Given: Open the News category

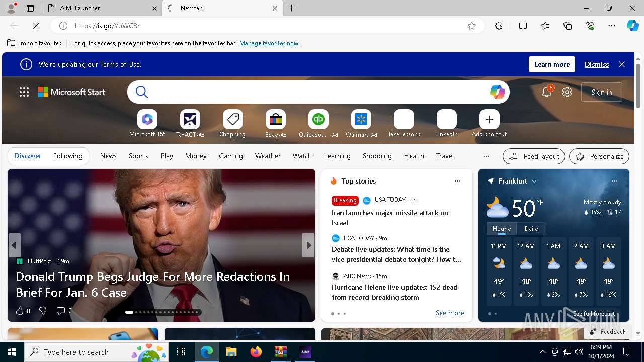Looking at the screenshot, I should point(108,156).
